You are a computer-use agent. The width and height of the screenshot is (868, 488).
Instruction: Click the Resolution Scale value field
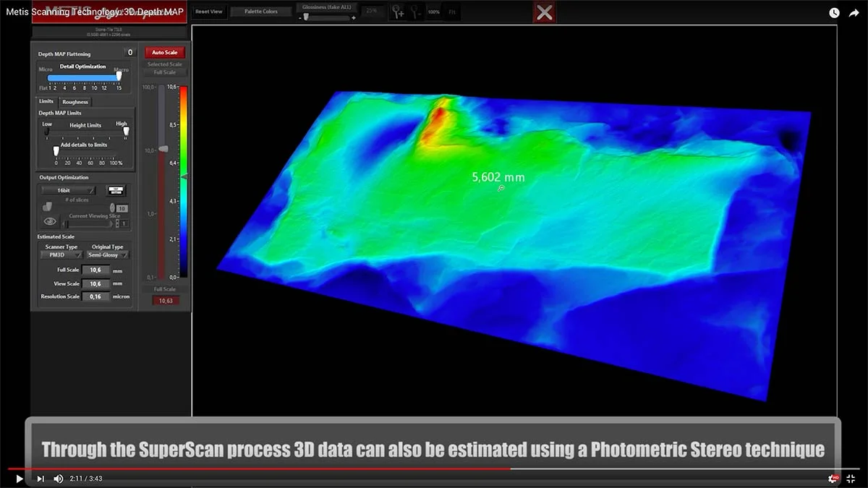95,296
